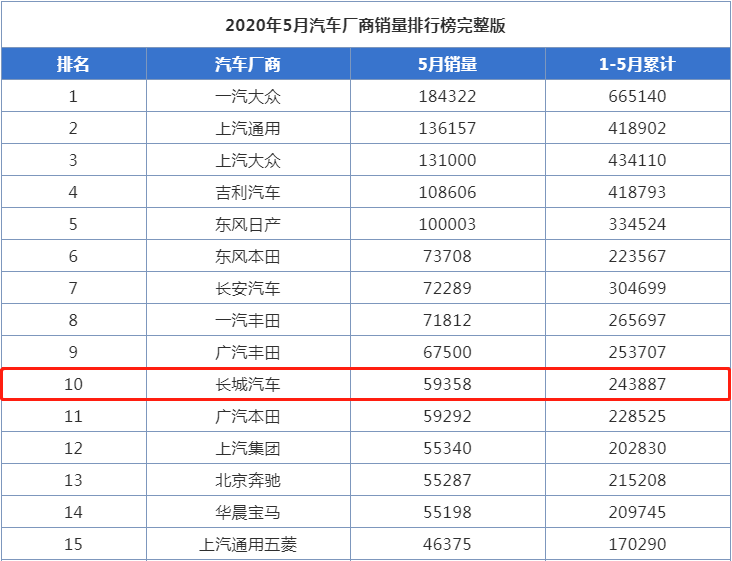
Task: Click cumulative value 265697
Action: tap(637, 321)
